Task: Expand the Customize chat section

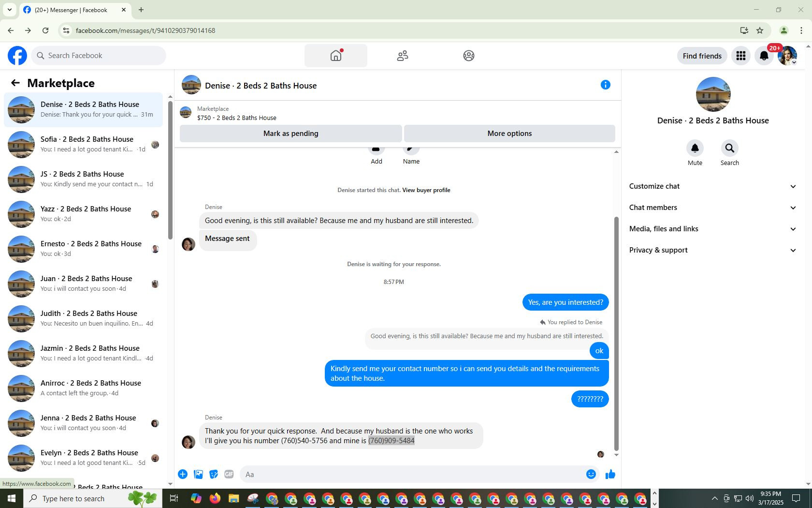Action: [713, 186]
